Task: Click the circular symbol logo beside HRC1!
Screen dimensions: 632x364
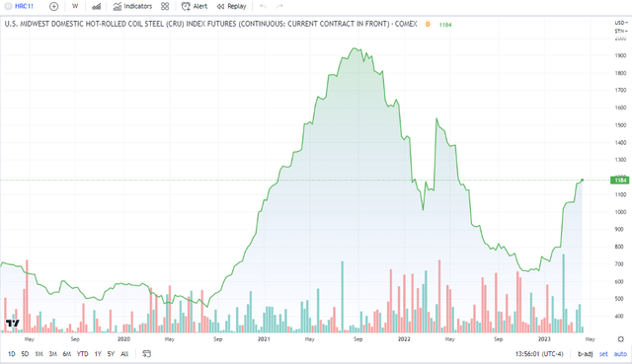Action: pyautogui.click(x=8, y=7)
